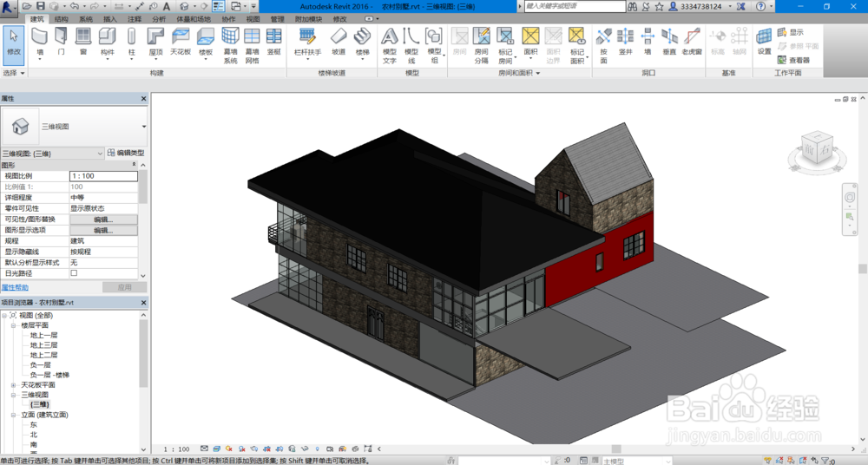Open the 属性帮助 link
The height and width of the screenshot is (465, 868).
click(15, 287)
